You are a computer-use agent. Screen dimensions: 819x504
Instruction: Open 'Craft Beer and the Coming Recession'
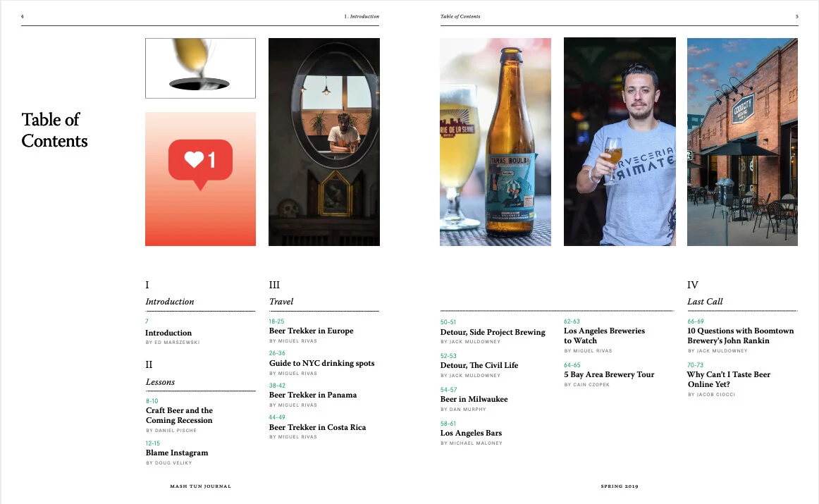pos(179,415)
